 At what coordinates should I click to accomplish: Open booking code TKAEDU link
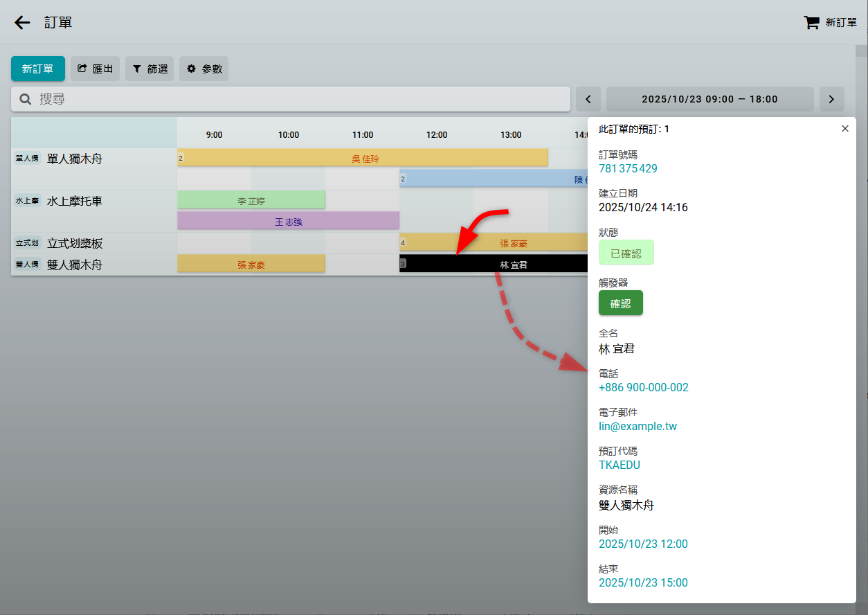click(620, 465)
